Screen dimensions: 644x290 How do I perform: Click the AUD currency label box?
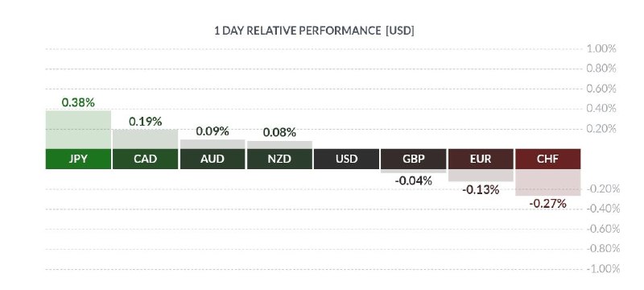point(213,159)
